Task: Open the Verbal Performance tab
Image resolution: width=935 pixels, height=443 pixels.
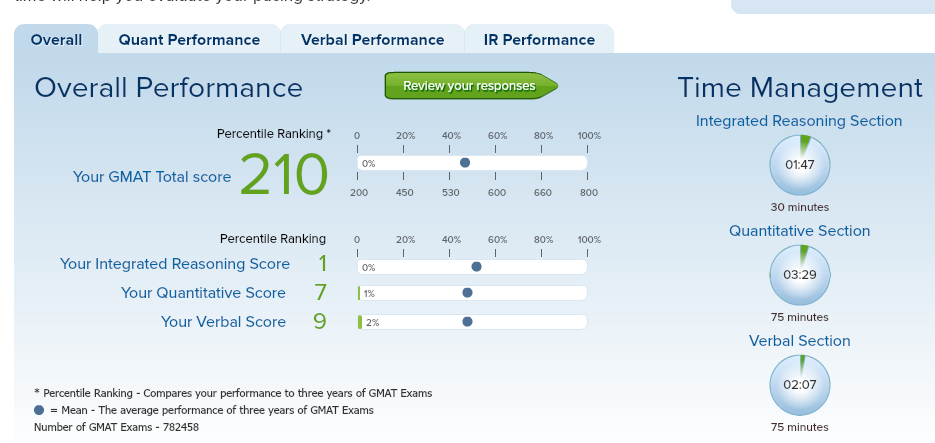Action: (372, 39)
